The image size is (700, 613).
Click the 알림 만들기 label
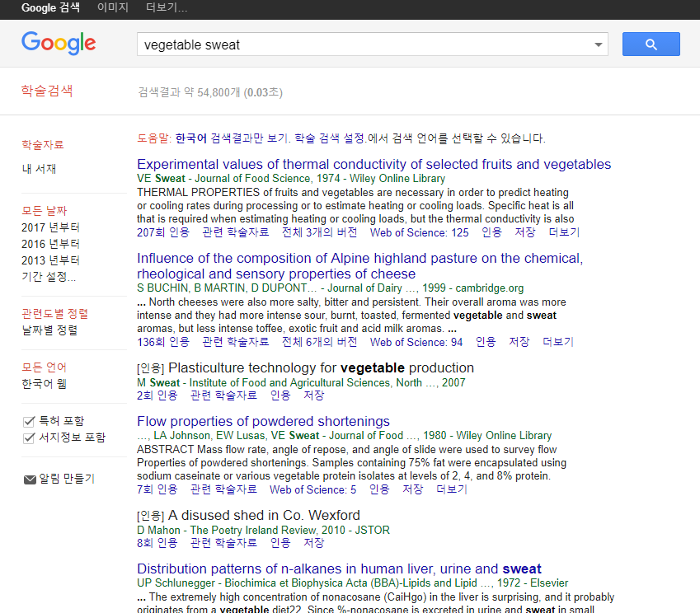click(67, 479)
